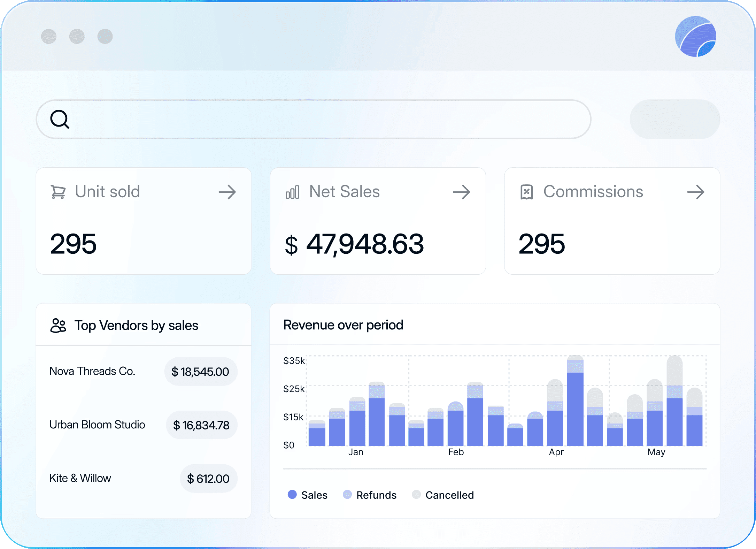Select the Kite & Willow vendor

coord(80,478)
